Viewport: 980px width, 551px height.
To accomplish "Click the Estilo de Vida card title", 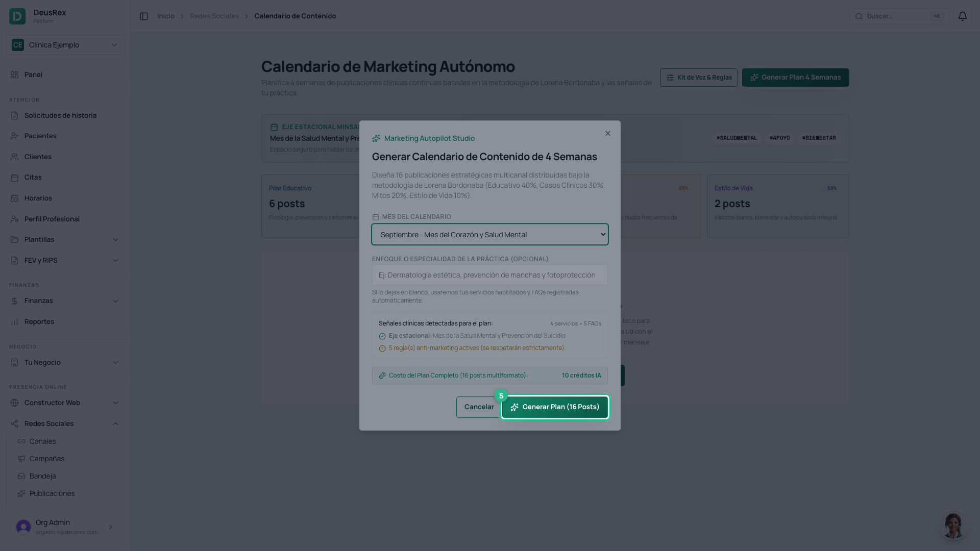I will [733, 188].
